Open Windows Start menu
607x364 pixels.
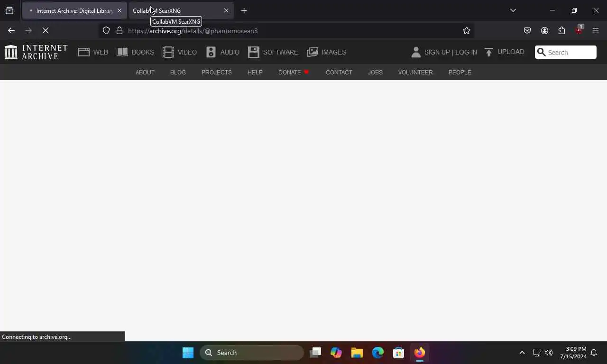pos(188,353)
